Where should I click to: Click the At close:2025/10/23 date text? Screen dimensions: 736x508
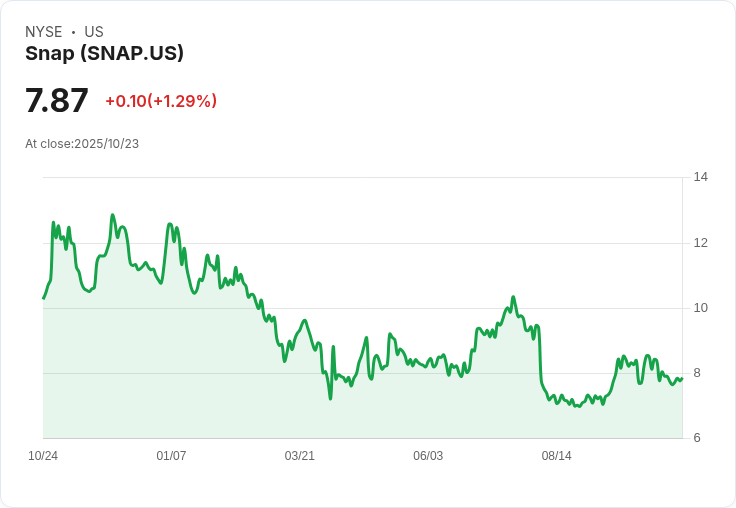(x=82, y=144)
